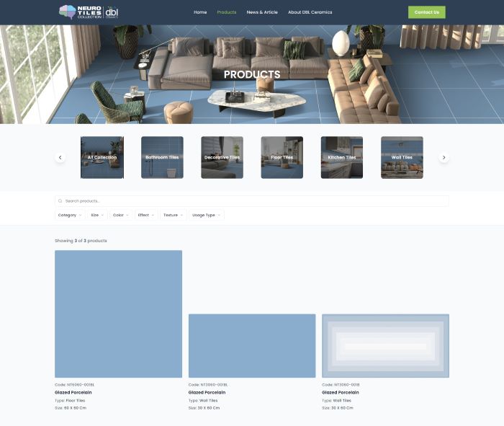The width and height of the screenshot is (504, 426).
Task: Open the Texture filter dropdown
Action: (x=173, y=215)
